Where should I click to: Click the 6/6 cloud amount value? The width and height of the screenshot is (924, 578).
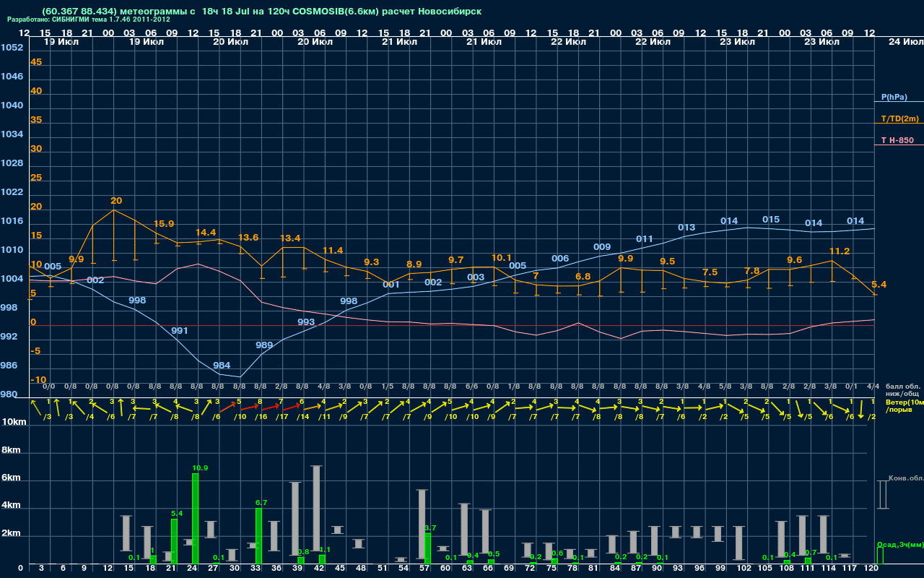click(x=471, y=387)
